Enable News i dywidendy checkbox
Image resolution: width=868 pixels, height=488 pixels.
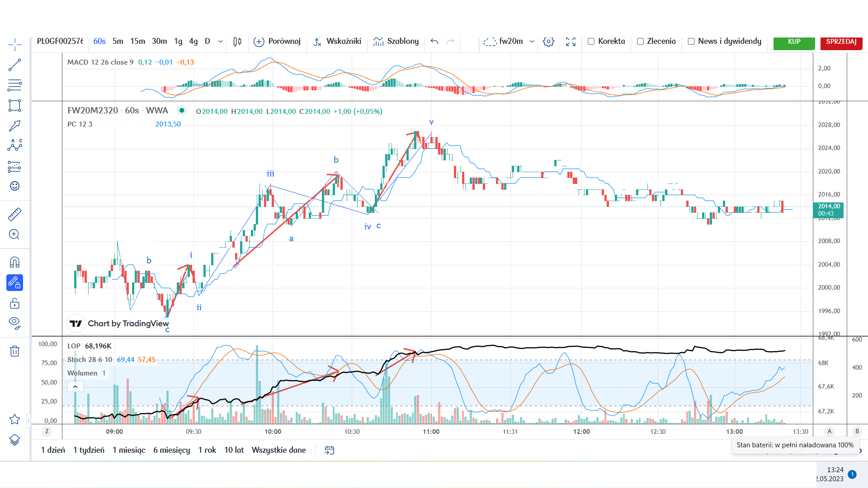pyautogui.click(x=691, y=42)
